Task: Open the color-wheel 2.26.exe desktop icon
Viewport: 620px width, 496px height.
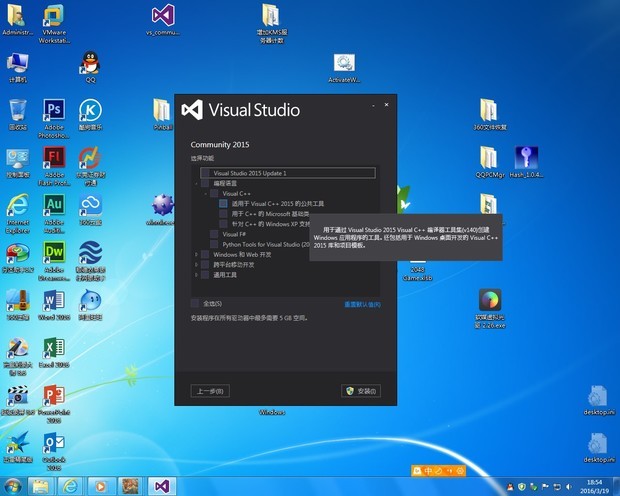Action: tap(490, 309)
